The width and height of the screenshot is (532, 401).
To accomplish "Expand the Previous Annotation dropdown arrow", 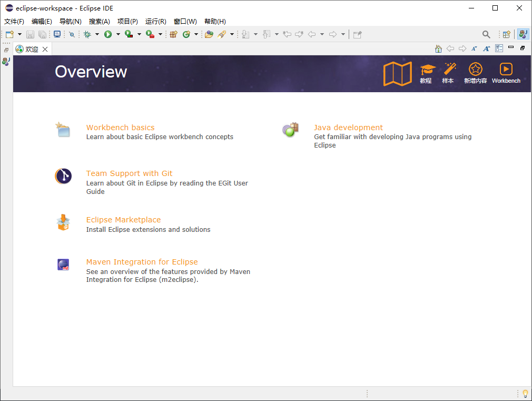I will tap(277, 34).
